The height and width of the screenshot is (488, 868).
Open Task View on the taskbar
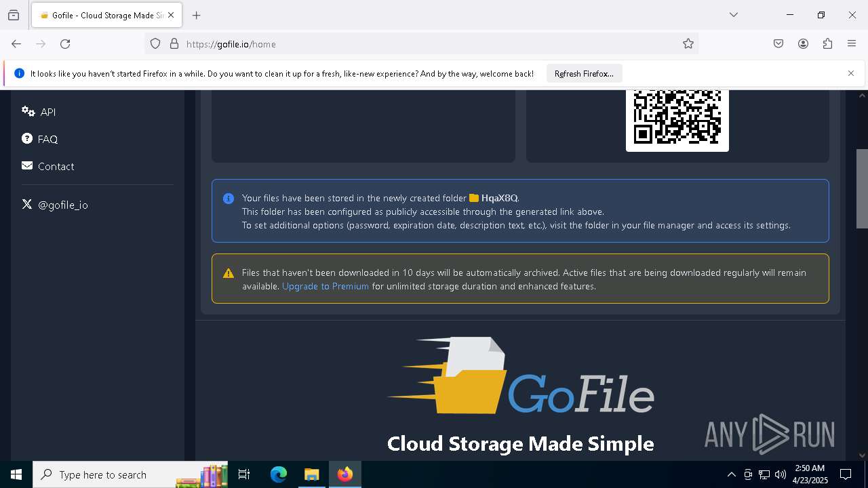pyautogui.click(x=244, y=474)
